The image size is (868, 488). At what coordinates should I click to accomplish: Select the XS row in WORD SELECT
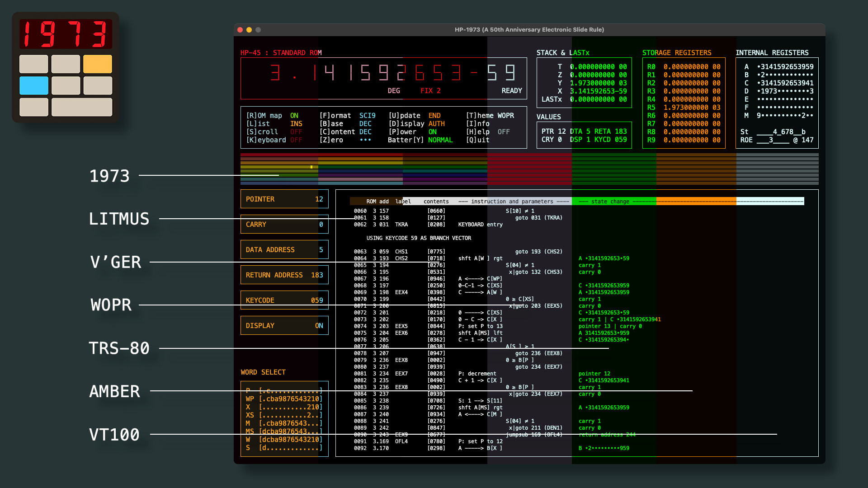tap(284, 415)
